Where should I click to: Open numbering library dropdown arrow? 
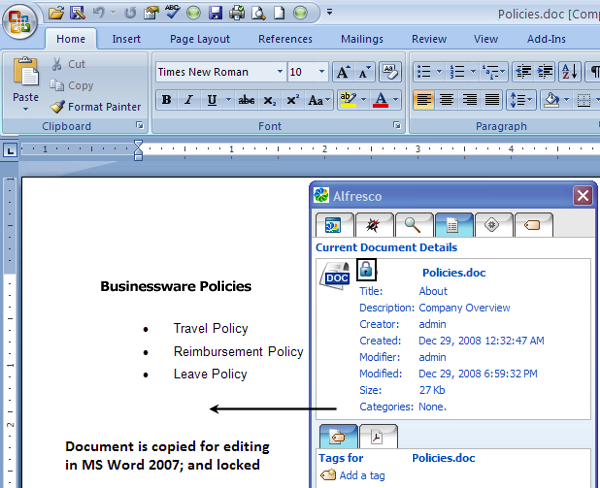coord(473,72)
